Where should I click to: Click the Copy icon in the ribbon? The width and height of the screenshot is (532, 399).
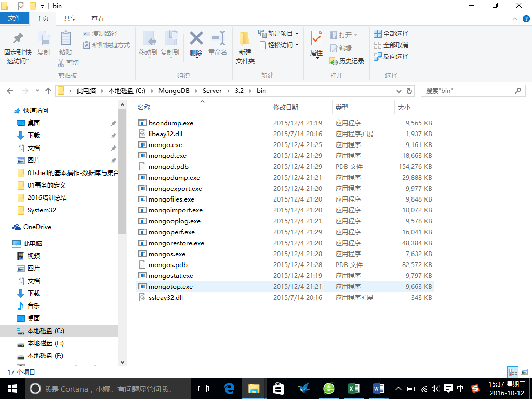44,38
